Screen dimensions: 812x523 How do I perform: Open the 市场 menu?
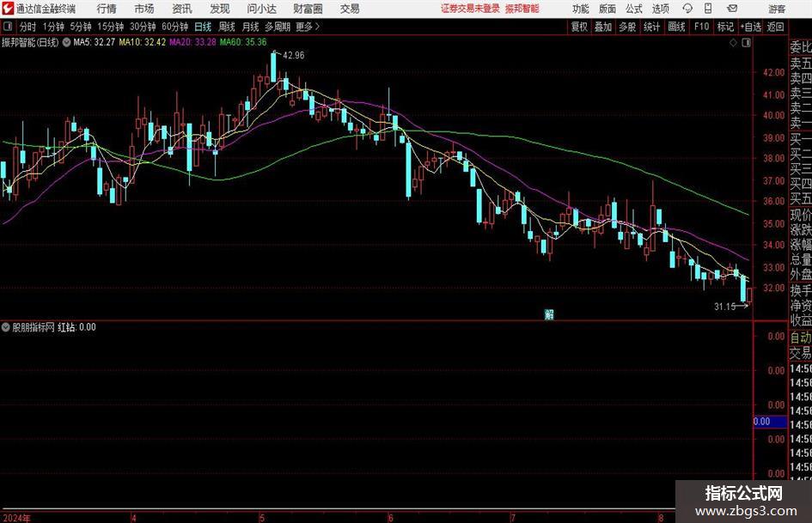coord(144,9)
